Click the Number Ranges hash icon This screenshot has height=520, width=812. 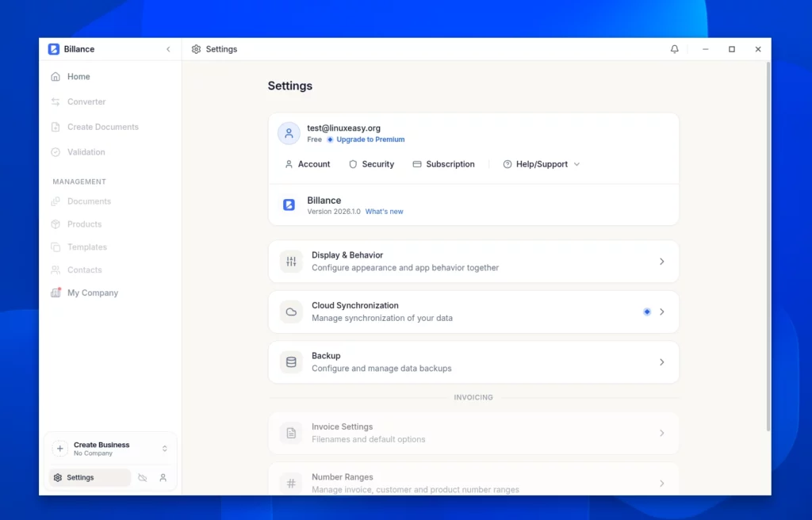[x=291, y=484]
